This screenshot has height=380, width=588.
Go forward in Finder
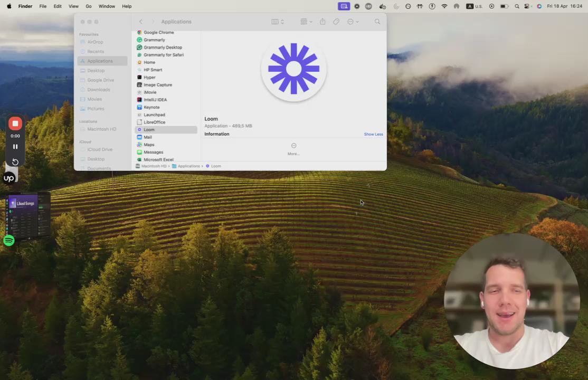tap(153, 22)
